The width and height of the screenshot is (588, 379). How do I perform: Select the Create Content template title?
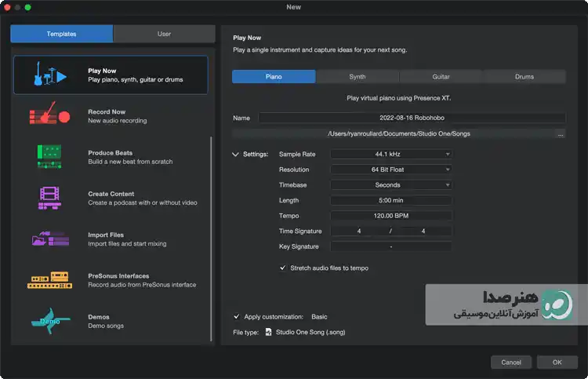(111, 194)
